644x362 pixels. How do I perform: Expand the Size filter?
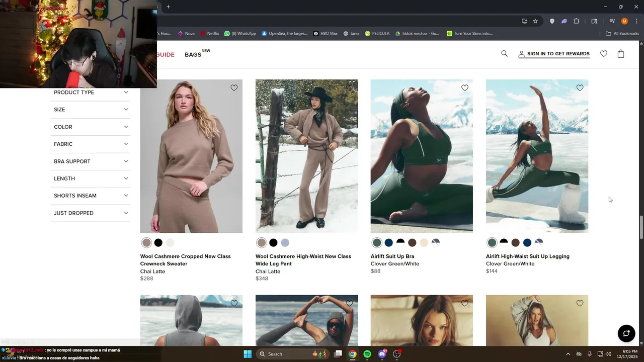[x=91, y=110]
